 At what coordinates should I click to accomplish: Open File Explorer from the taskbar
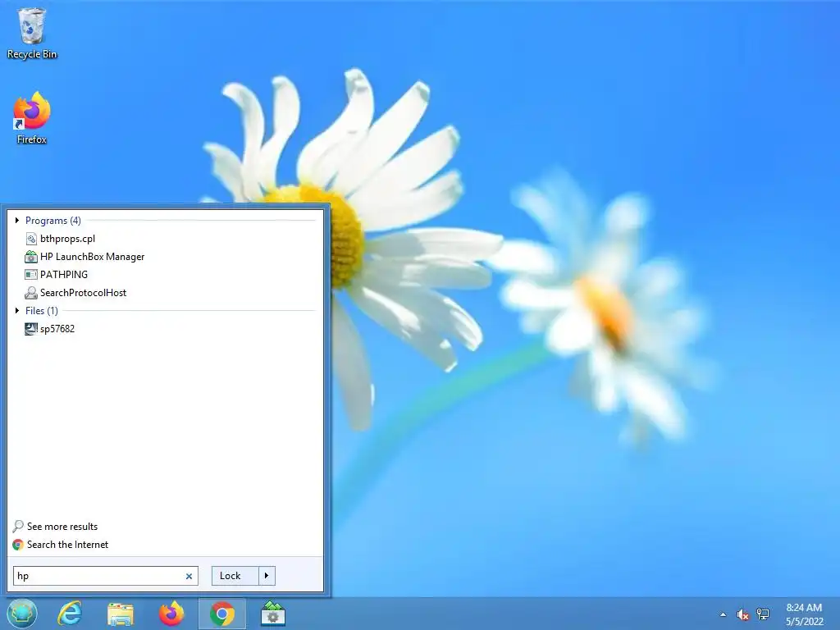coord(120,614)
